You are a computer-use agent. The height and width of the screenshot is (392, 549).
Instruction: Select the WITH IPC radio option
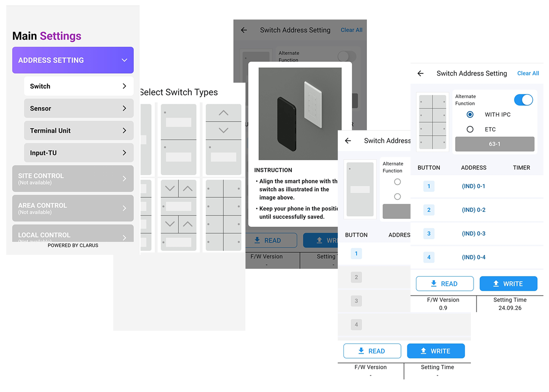tap(470, 115)
